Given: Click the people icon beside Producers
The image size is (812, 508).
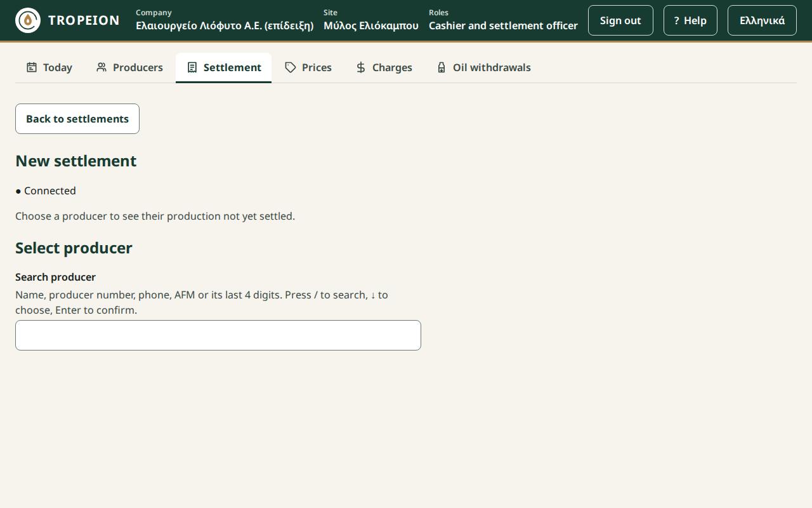Looking at the screenshot, I should click(x=101, y=67).
